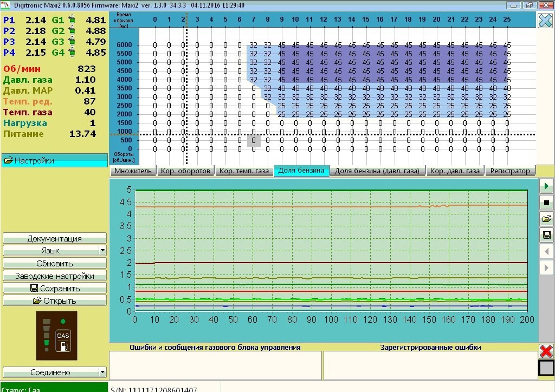This screenshot has height=392, width=555.
Task: Expand the Настройки settings panel
Action: coord(54,160)
